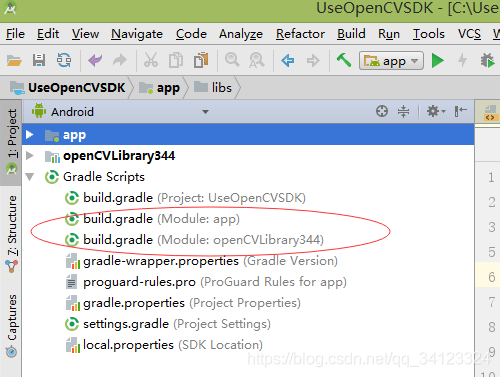Navigate Back with the blue arrow
This screenshot has height=377, width=500.
(288, 61)
